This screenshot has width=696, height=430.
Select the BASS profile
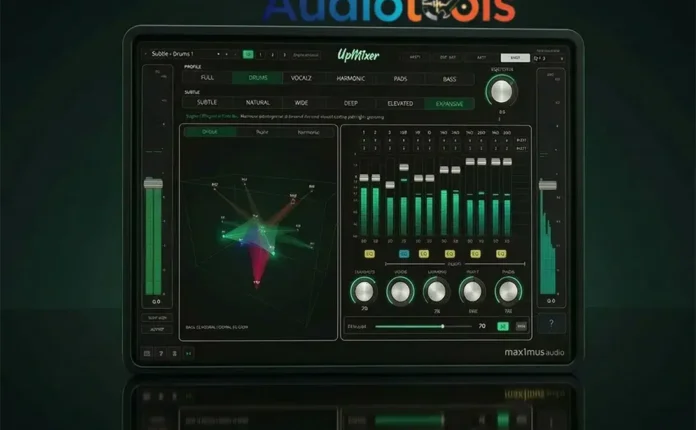tap(449, 79)
